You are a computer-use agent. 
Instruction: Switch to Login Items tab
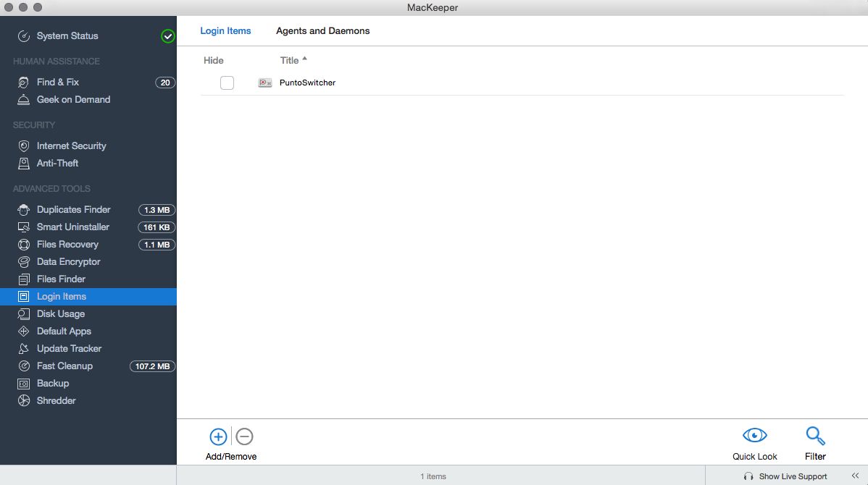tap(225, 31)
